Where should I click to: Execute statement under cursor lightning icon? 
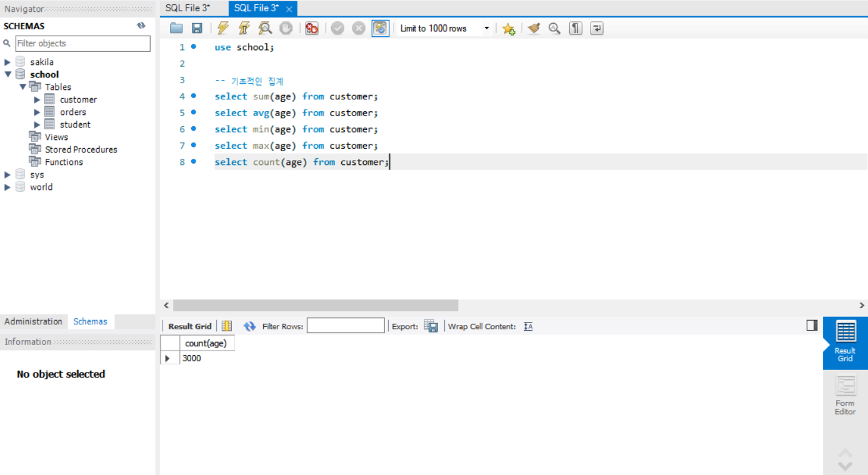[x=244, y=28]
